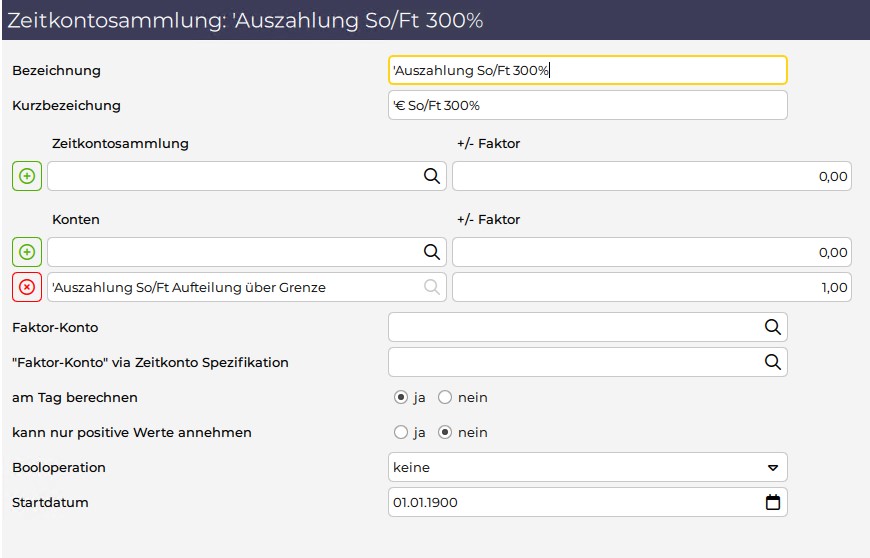Open the Startdatum calendar picker
The height and width of the screenshot is (558, 870).
(x=773, y=503)
